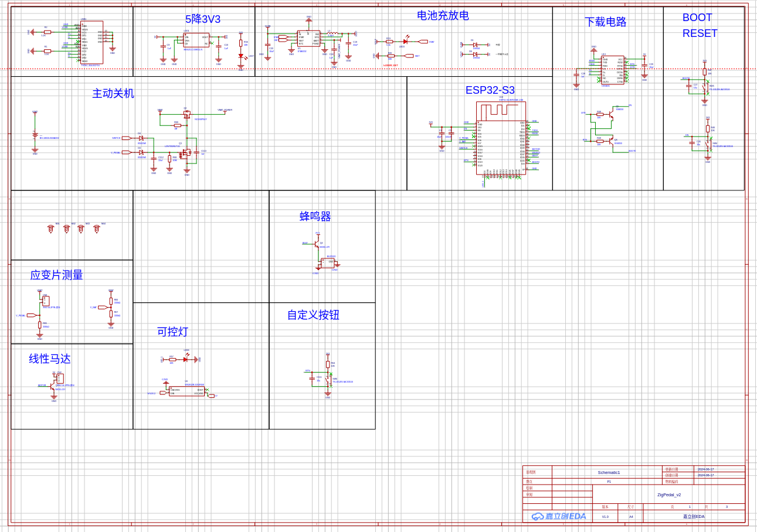757x532 pixels.
Task: Click the Q2 MOSFET near VBAT_POWER
Action: pyautogui.click(x=186, y=114)
